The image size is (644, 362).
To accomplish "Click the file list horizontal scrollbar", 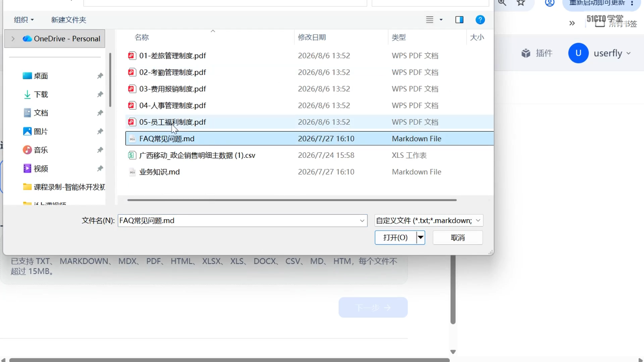I will click(x=292, y=200).
